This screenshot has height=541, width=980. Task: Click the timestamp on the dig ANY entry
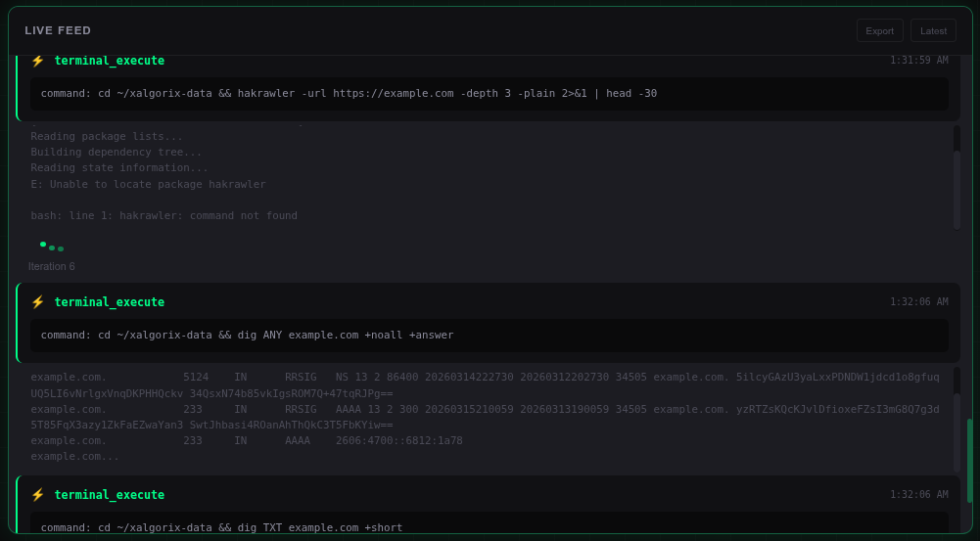click(918, 302)
